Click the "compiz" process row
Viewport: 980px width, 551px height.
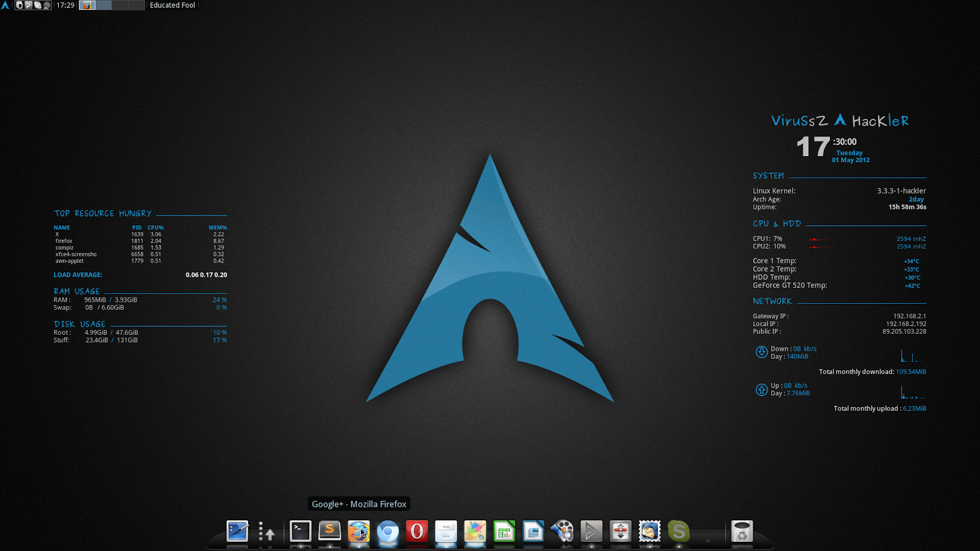140,248
